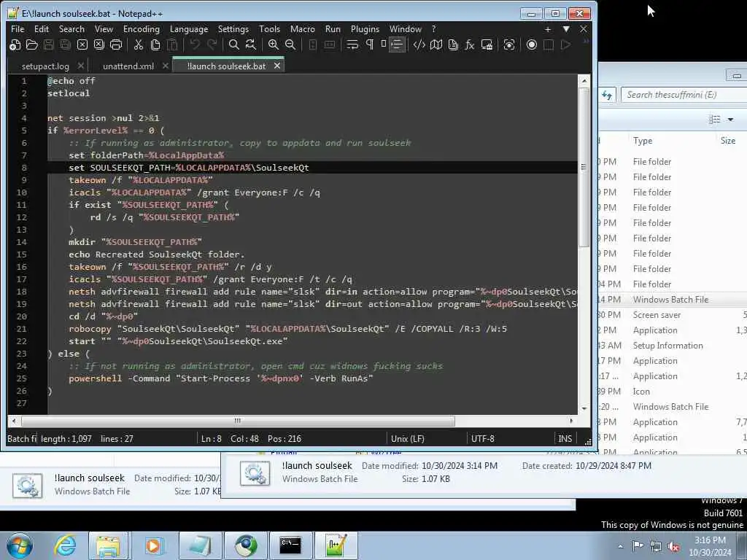Close the !launch soulseek.bat tab
The width and height of the screenshot is (747, 560).
(277, 66)
